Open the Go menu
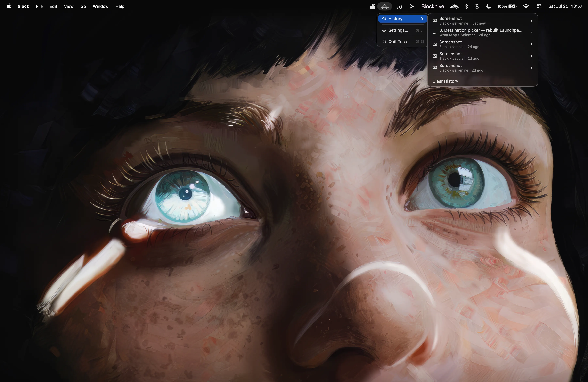588x382 pixels. coord(83,6)
